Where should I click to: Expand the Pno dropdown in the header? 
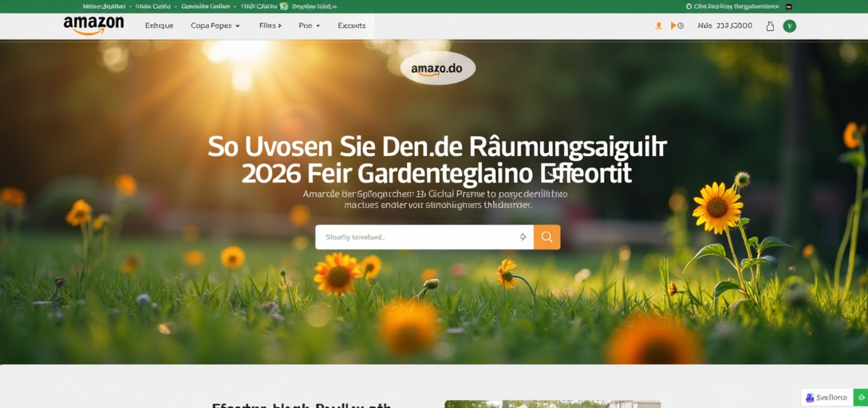(310, 25)
